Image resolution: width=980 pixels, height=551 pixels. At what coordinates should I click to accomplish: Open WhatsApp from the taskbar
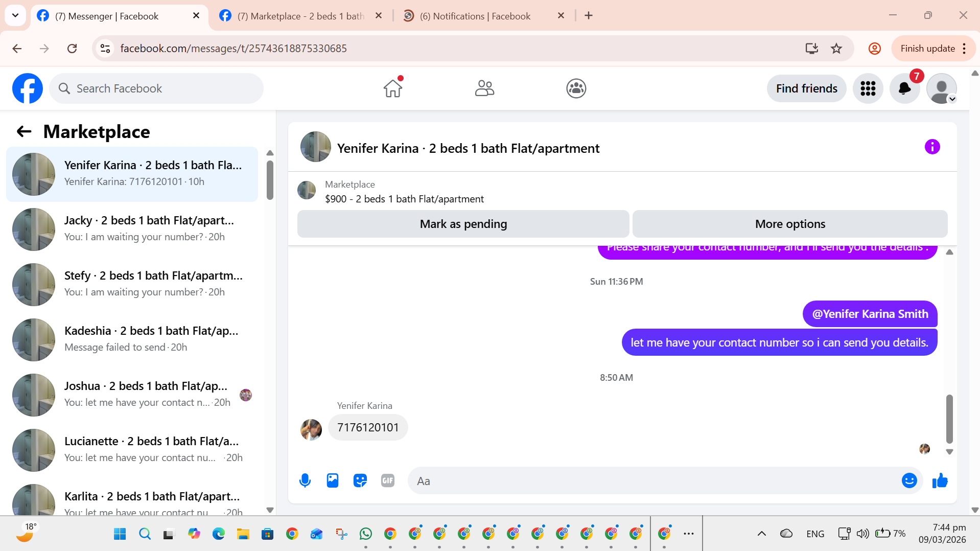pos(366,534)
